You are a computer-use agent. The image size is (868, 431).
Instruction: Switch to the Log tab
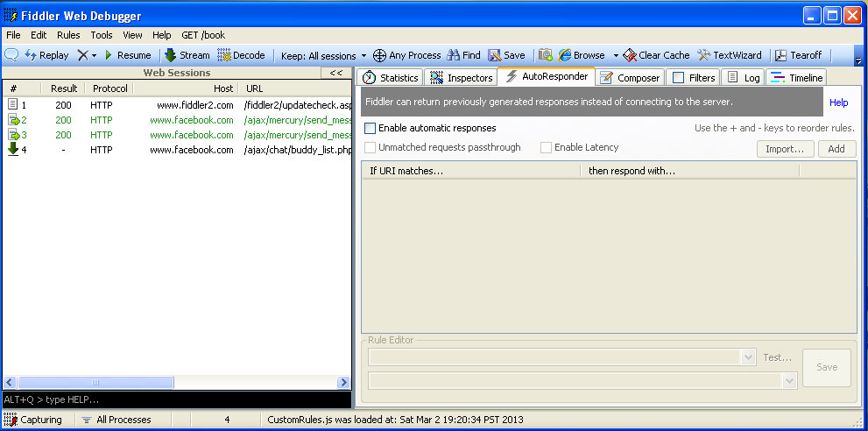point(743,78)
